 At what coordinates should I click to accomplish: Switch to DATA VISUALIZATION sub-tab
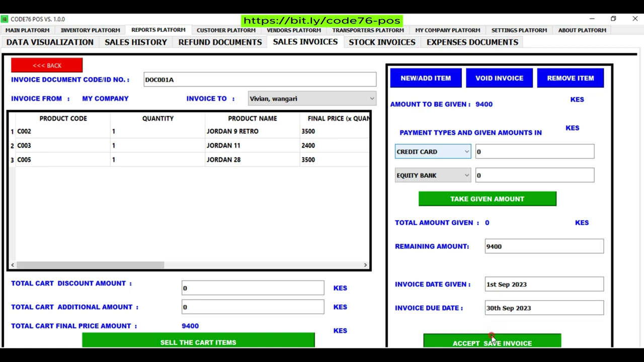tap(50, 42)
